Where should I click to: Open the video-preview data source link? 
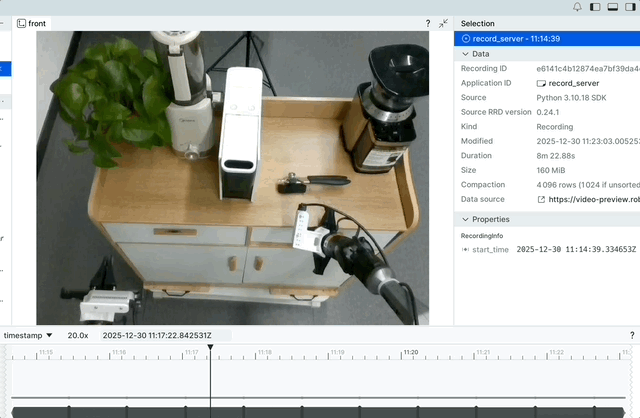point(594,199)
